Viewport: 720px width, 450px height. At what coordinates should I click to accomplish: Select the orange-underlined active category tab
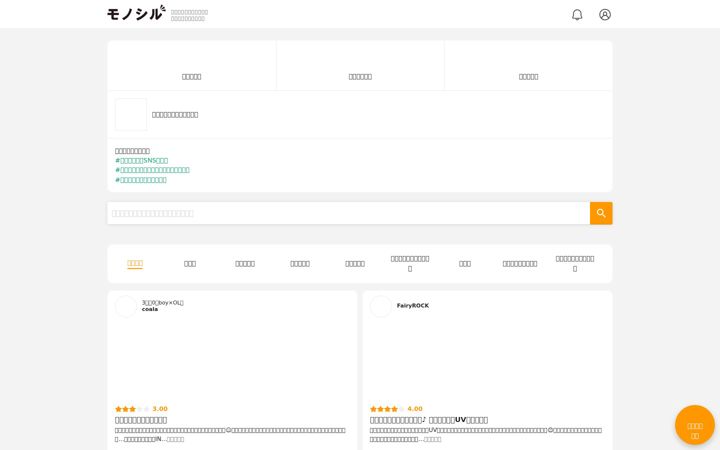[135, 264]
